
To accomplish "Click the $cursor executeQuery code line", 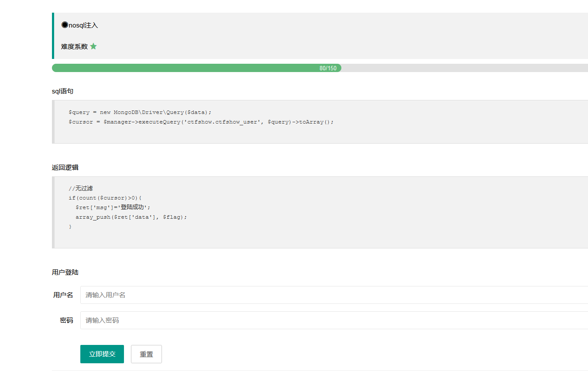I will (201, 122).
